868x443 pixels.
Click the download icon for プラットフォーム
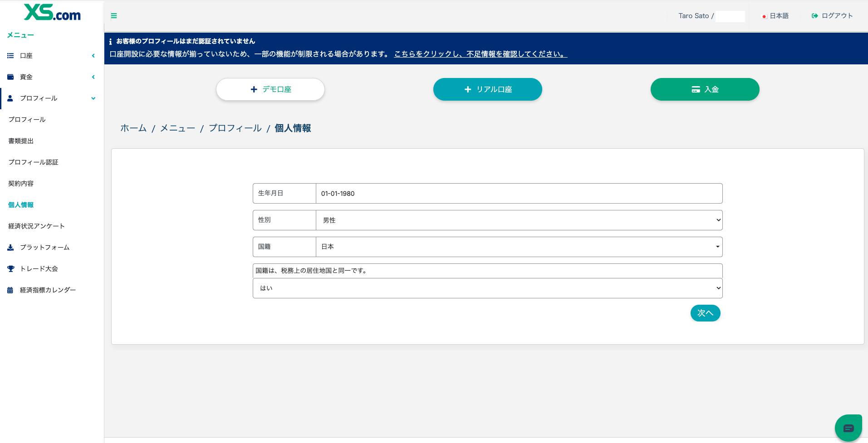point(10,248)
